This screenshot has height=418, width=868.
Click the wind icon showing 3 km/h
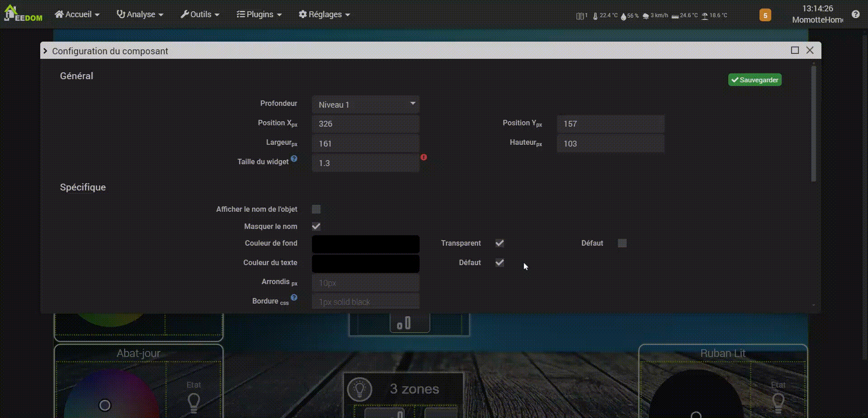pyautogui.click(x=646, y=16)
